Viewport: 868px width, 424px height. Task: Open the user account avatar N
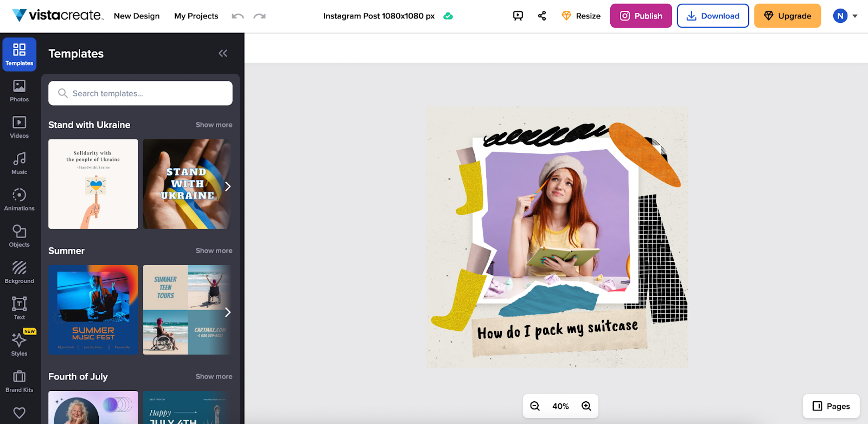coord(840,16)
